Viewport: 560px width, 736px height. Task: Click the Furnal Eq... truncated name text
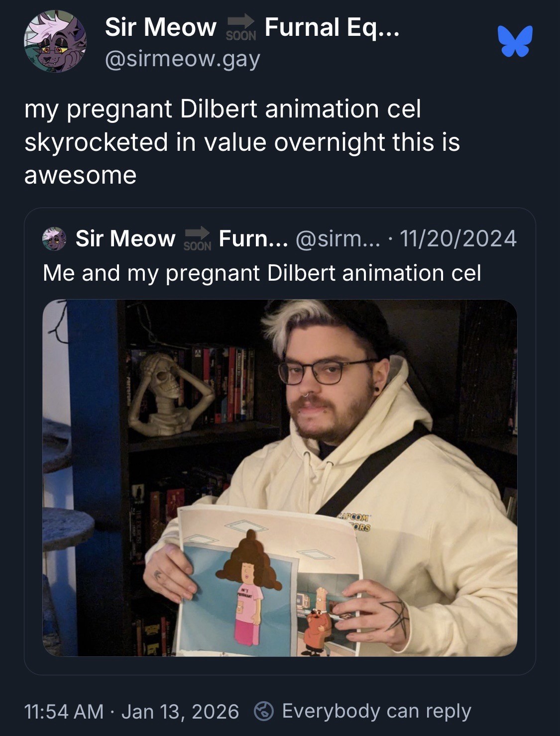(332, 27)
